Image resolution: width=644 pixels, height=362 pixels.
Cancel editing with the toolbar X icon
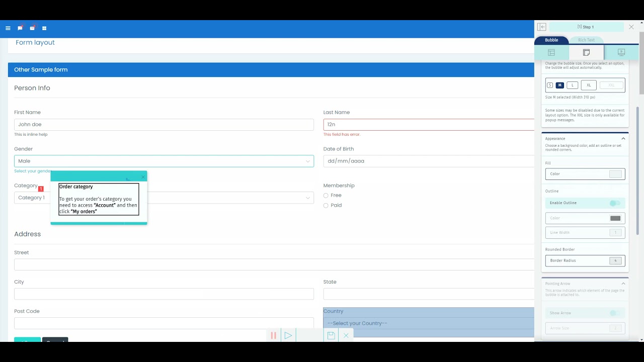(346, 335)
